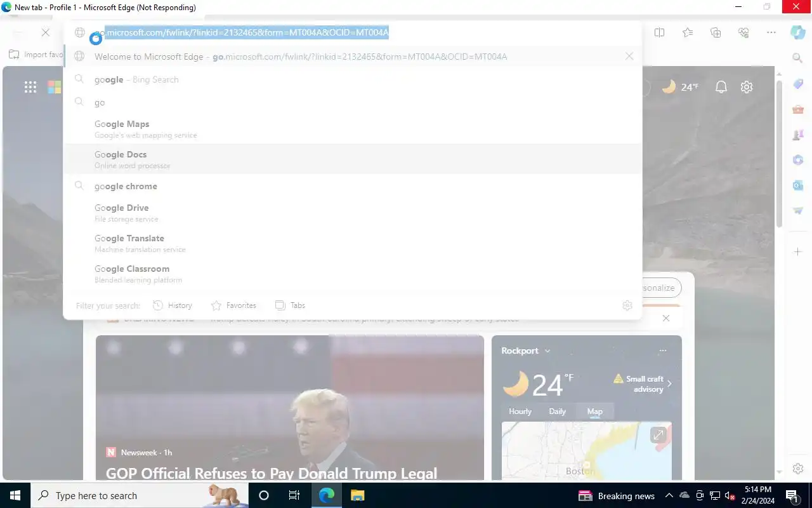Select the Google Docs suggestion

(x=353, y=159)
